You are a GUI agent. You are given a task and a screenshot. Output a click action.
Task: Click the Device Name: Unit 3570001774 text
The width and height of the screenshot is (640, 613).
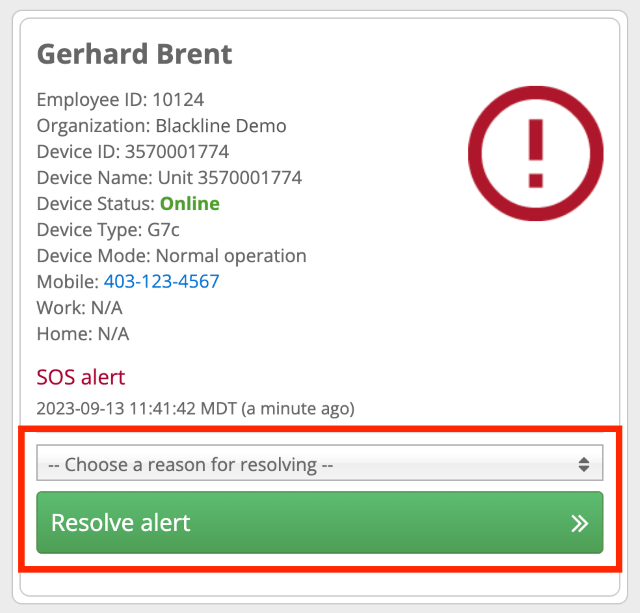169,178
